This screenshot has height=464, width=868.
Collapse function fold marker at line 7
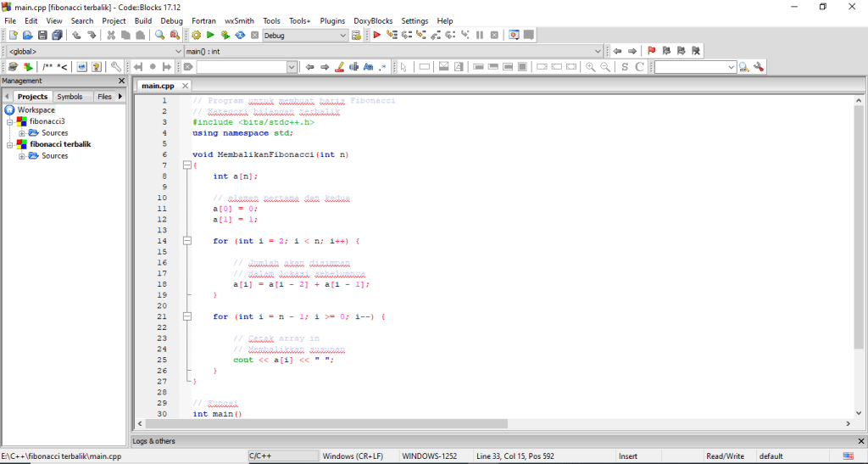click(187, 165)
